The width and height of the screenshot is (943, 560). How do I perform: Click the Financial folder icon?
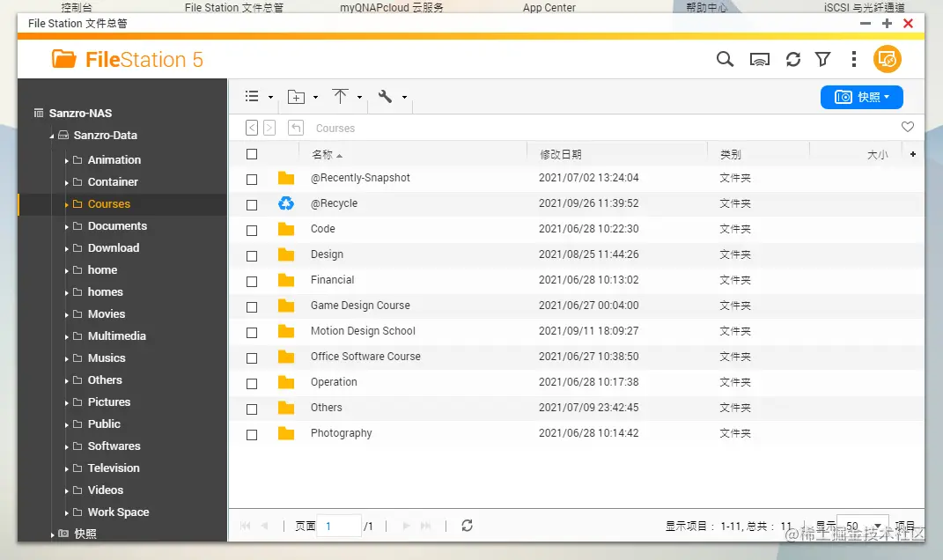tap(286, 280)
